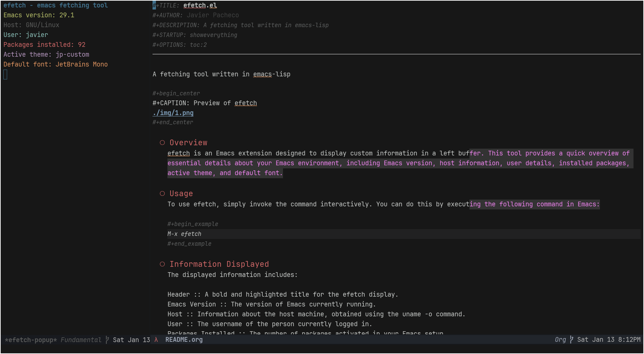Click the branch icon after Fundamental
The height and width of the screenshot is (354, 644).
(107, 340)
